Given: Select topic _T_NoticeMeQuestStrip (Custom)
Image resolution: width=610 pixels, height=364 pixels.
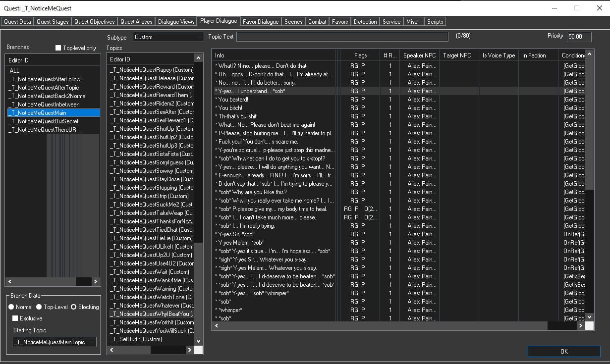Looking at the screenshot, I should [152, 196].
